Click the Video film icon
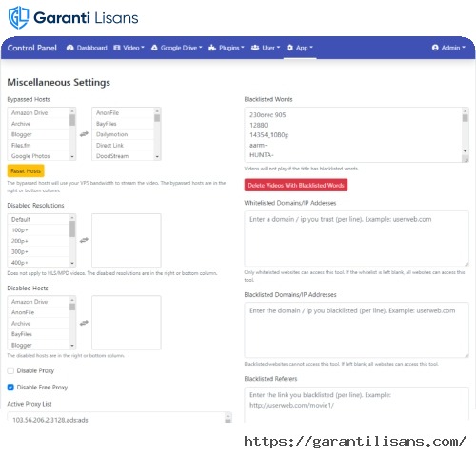The height and width of the screenshot is (459, 476). [x=117, y=48]
